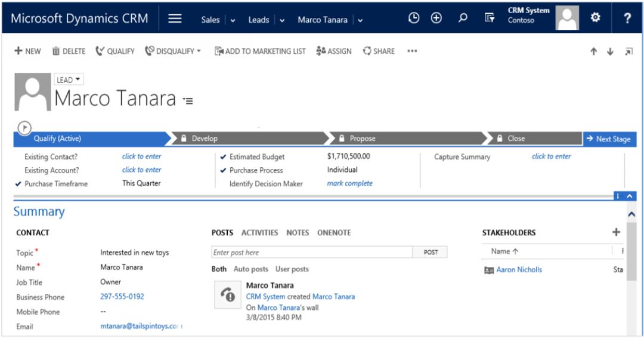Switch to the POSTS tab

tap(222, 233)
